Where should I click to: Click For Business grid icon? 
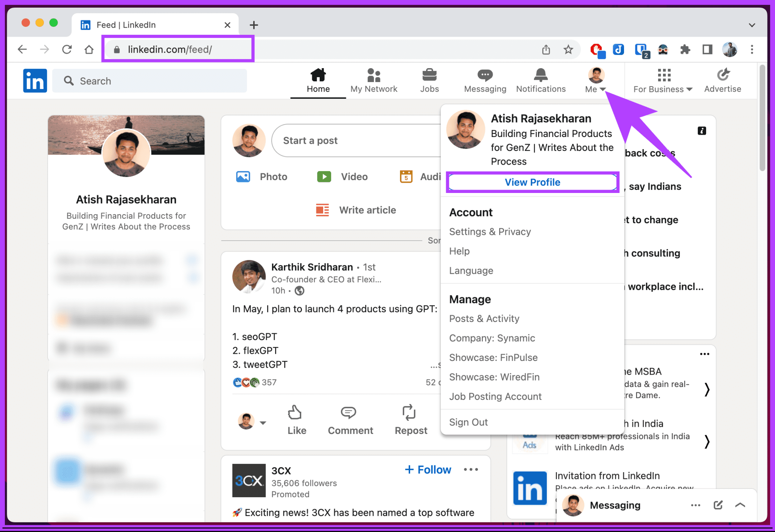pos(664,76)
